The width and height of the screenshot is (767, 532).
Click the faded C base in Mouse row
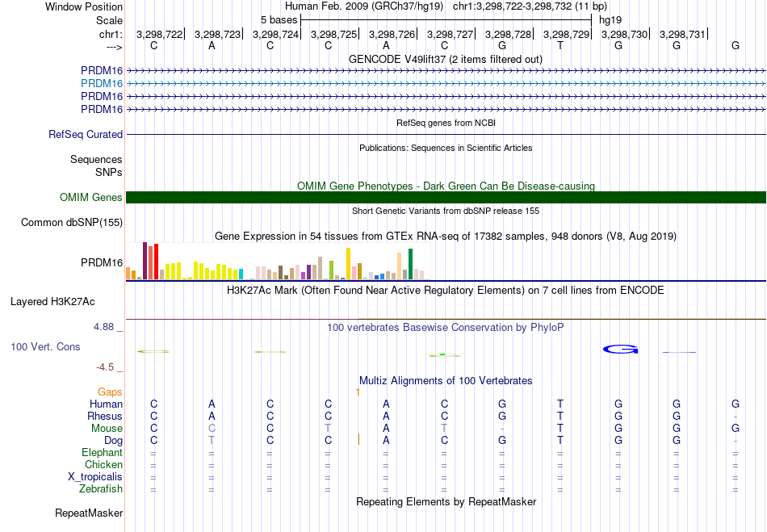[x=212, y=429]
